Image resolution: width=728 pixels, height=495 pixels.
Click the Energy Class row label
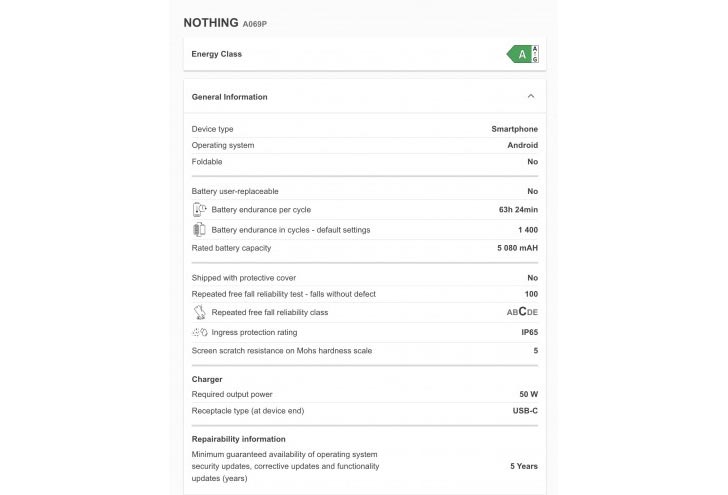tap(216, 54)
